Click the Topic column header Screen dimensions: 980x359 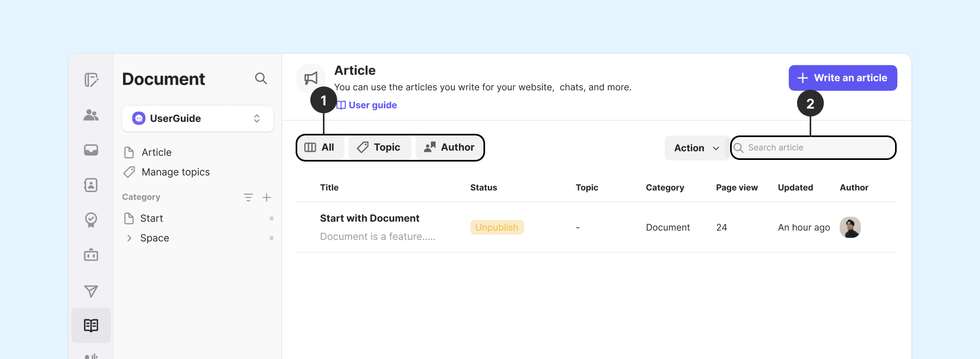click(x=587, y=188)
